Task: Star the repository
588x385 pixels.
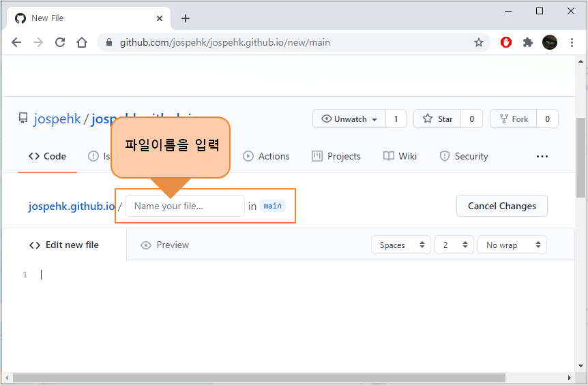Action: click(437, 119)
